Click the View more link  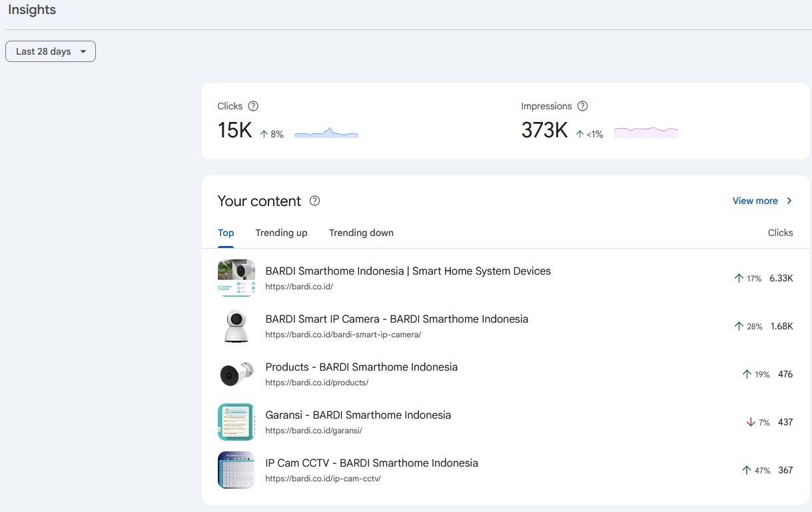(x=755, y=201)
